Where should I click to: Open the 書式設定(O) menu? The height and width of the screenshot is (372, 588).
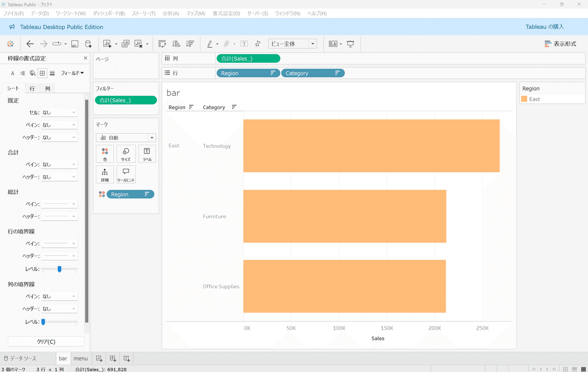226,13
